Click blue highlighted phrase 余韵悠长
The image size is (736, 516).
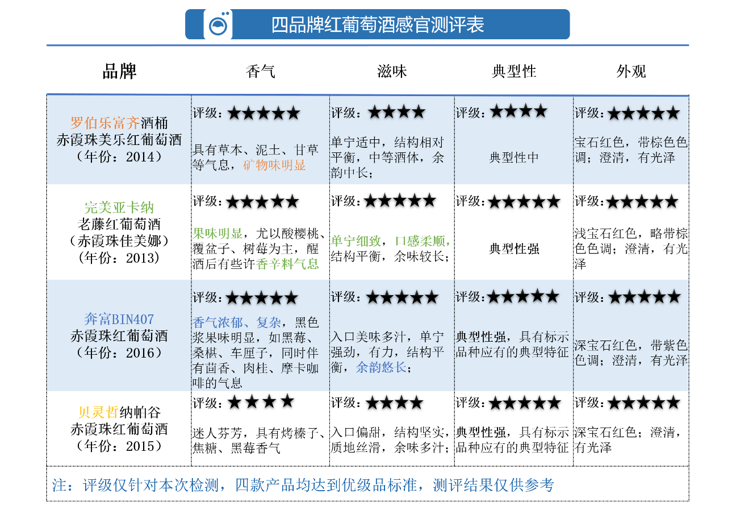(x=381, y=368)
